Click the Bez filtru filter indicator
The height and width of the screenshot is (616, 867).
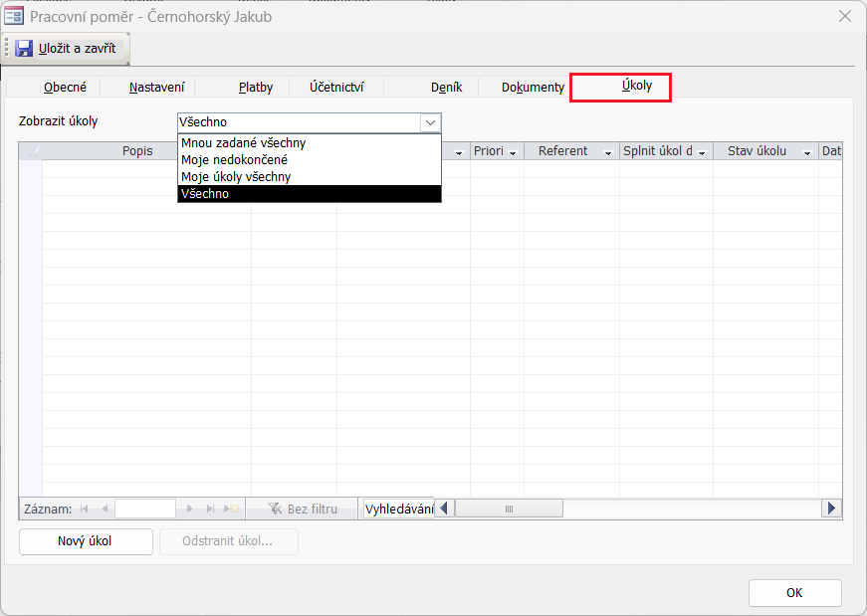pos(303,509)
